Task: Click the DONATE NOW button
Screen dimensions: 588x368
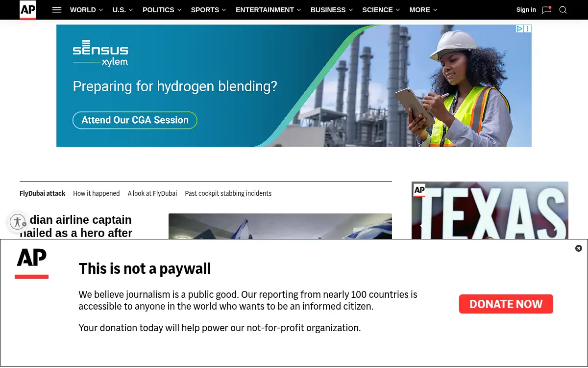Action: coord(506,304)
